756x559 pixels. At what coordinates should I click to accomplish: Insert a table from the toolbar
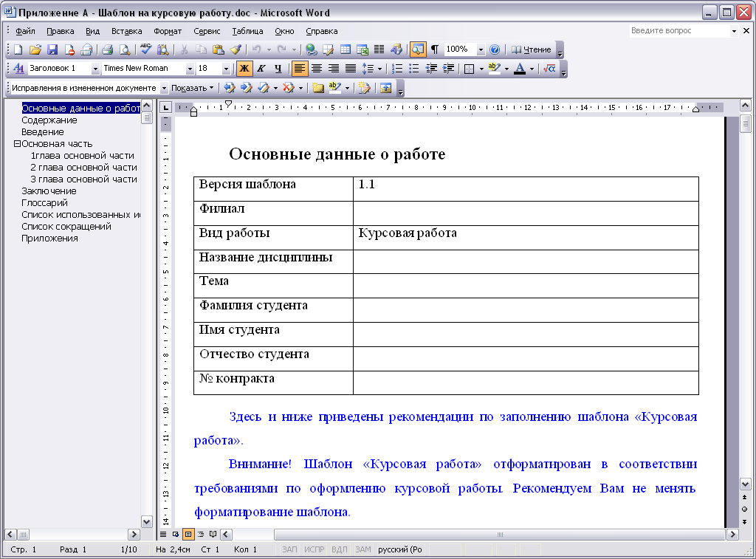(x=346, y=49)
